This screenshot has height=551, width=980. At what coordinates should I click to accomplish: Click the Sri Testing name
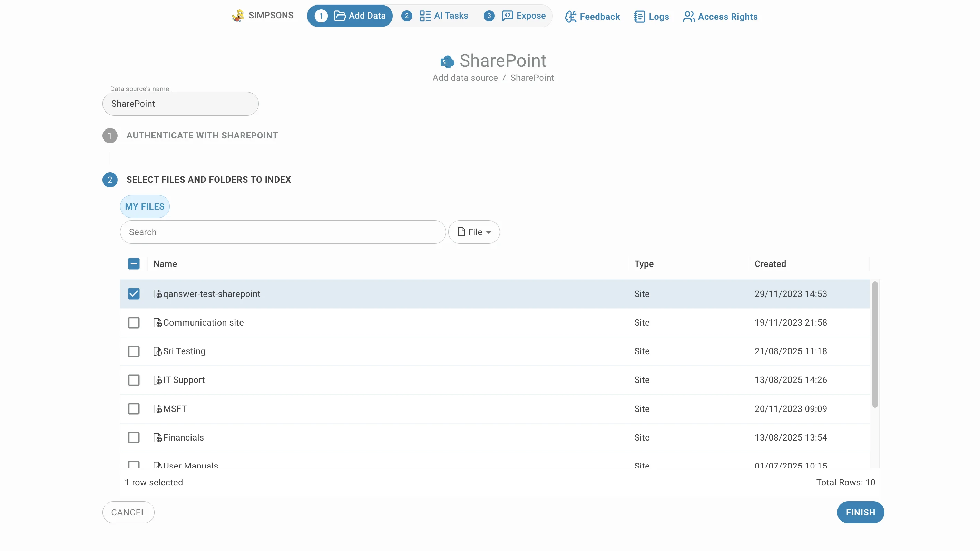pyautogui.click(x=184, y=351)
